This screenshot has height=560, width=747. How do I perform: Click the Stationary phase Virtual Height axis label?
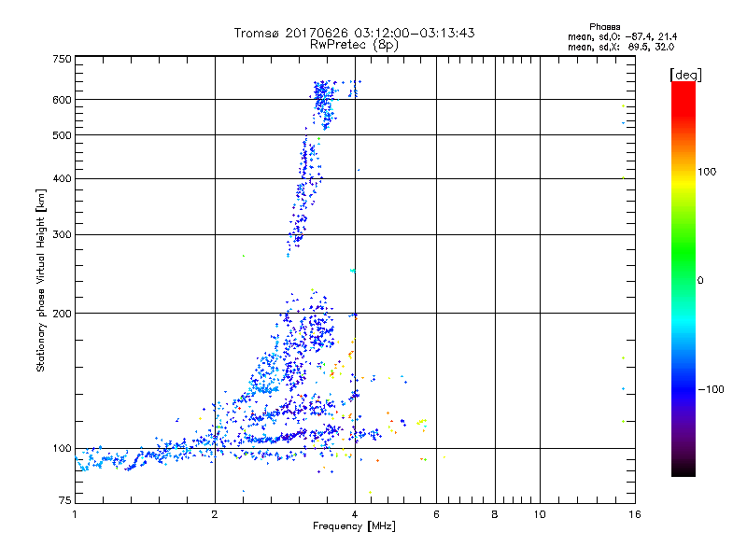(x=41, y=280)
